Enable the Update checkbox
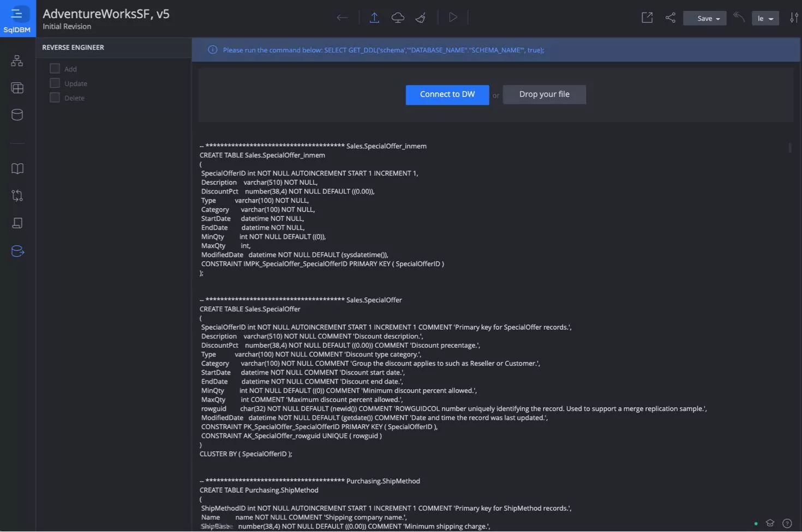The height and width of the screenshot is (532, 802). pos(55,83)
